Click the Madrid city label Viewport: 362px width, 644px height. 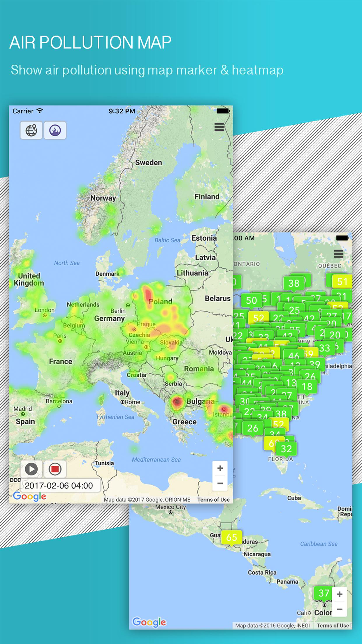[23, 409]
